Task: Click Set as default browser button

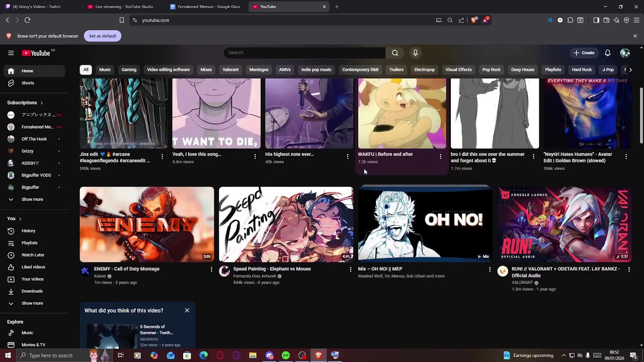Action: (103, 36)
